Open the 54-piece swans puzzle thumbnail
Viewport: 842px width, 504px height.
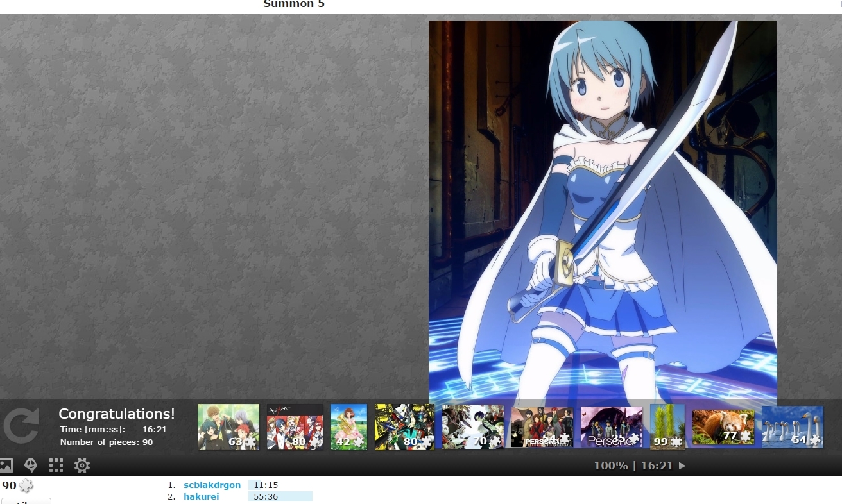(793, 427)
